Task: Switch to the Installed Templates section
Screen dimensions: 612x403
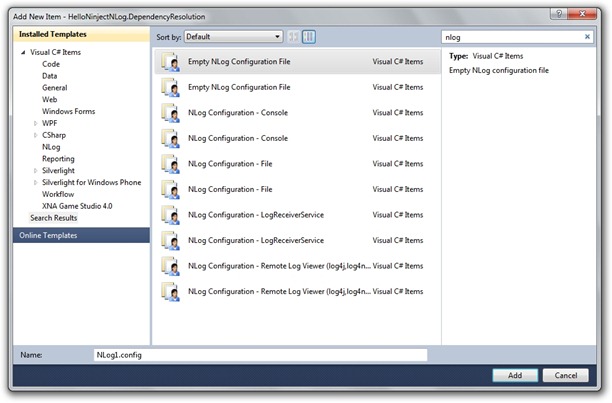Action: [51, 34]
